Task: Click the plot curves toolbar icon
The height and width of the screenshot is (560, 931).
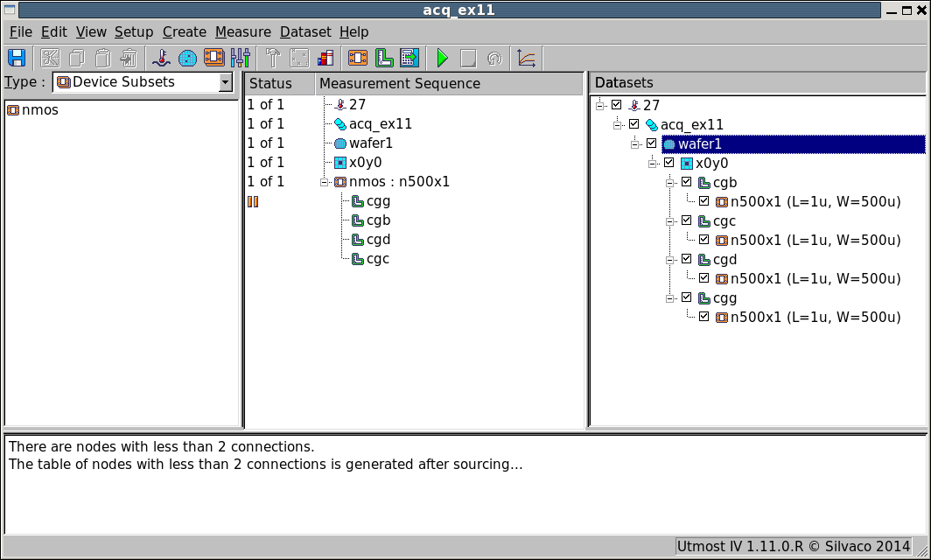Action: click(527, 59)
